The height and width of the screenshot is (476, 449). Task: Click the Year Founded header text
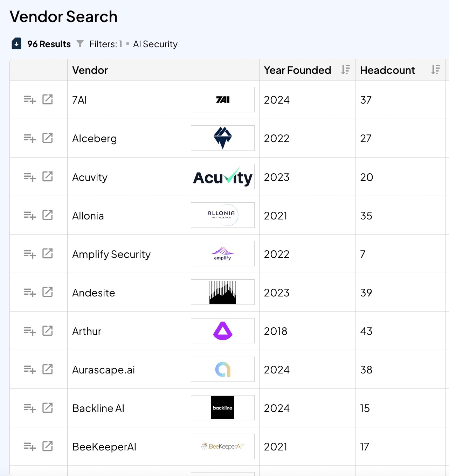(x=297, y=70)
